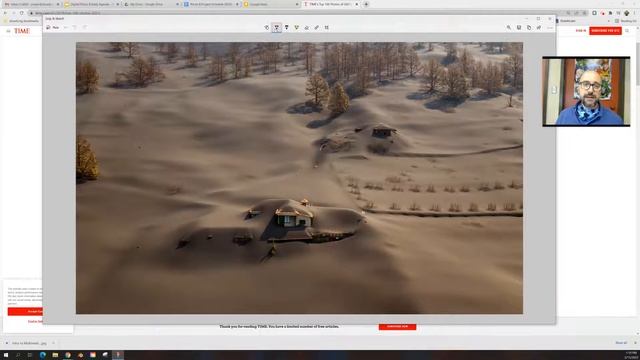This screenshot has height=360, width=640.
Task: Click New snip in Snip & Sketch
Action: pyautogui.click(x=53, y=27)
